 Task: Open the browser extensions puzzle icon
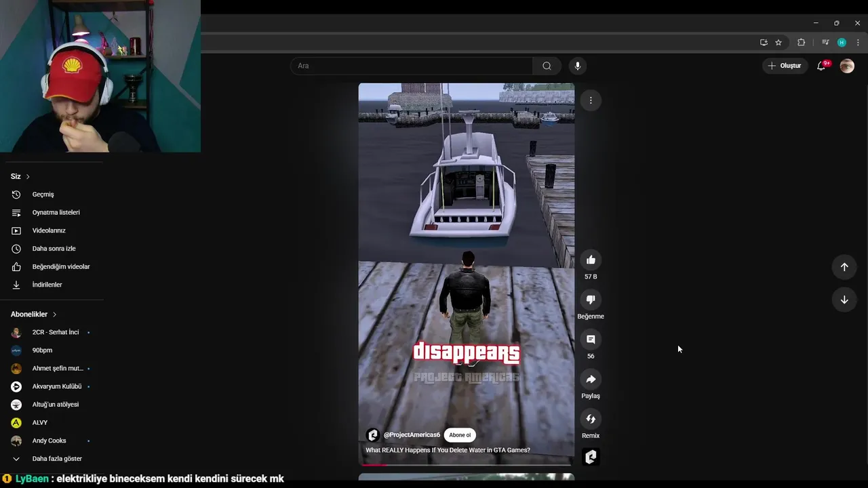[801, 42]
